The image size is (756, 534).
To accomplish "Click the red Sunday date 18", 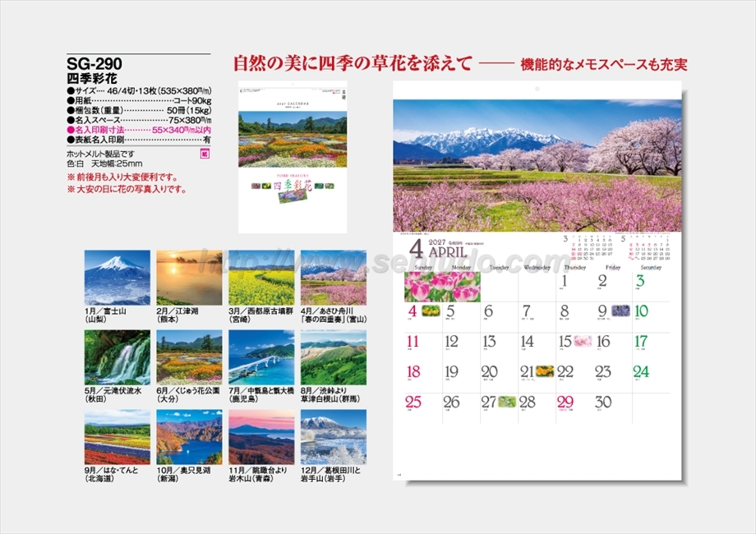I will (413, 371).
